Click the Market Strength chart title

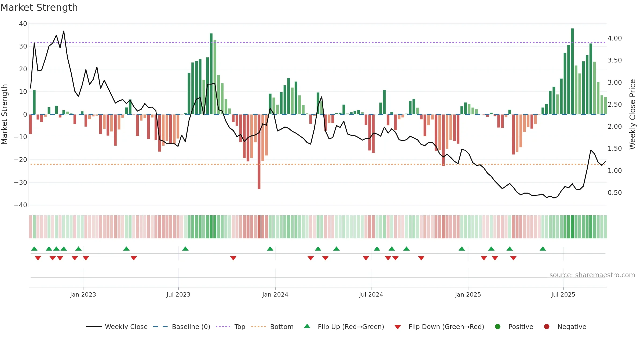(x=39, y=8)
